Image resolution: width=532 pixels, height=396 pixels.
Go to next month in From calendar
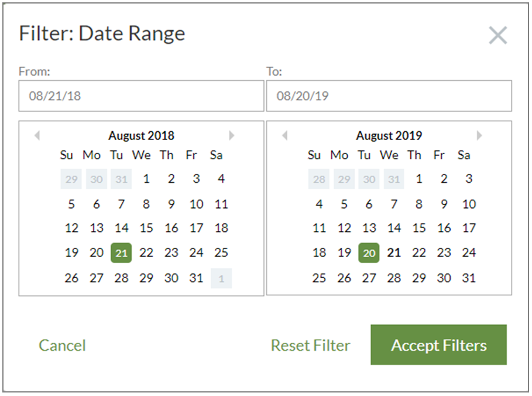pos(232,135)
